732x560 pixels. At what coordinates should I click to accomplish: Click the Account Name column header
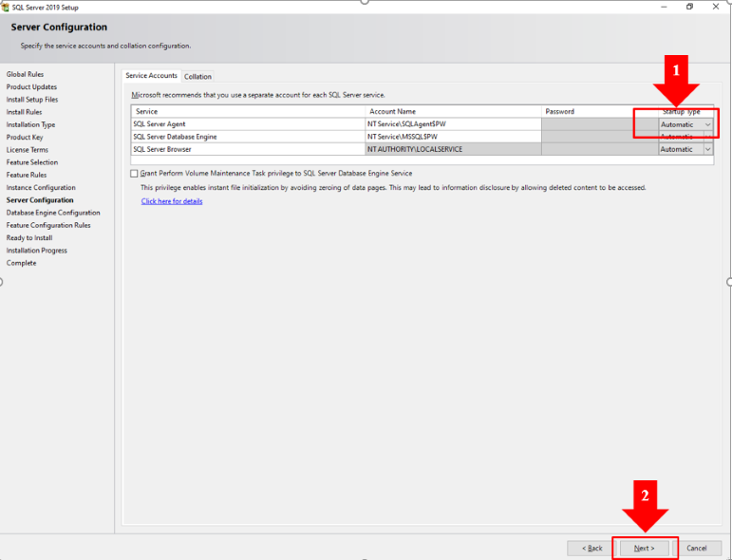(x=453, y=112)
